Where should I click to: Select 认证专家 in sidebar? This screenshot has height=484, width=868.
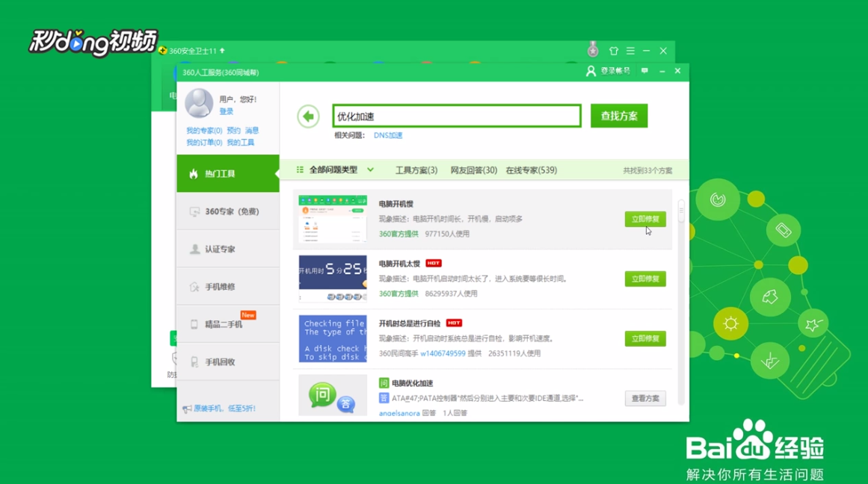[228, 249]
